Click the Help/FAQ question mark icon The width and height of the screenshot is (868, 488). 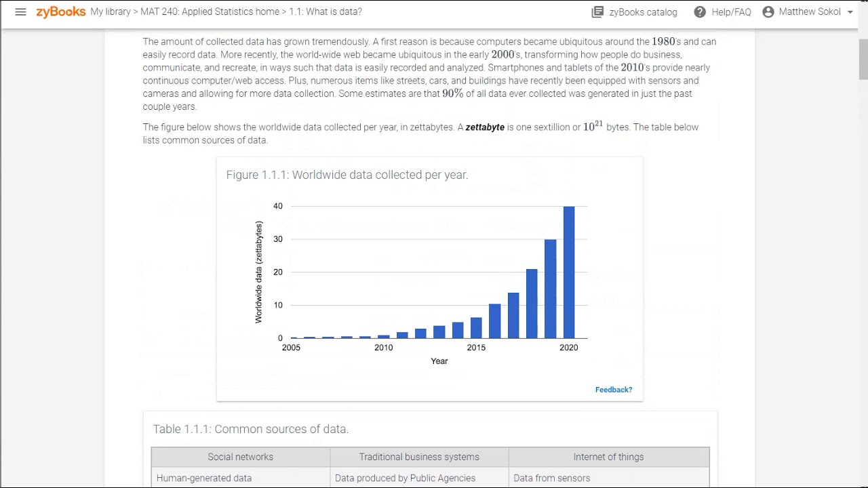700,12
